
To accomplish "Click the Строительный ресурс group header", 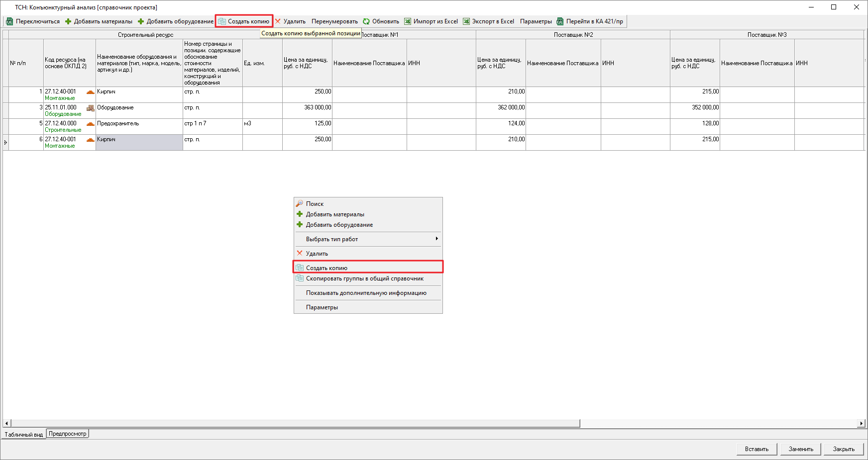I will (145, 35).
